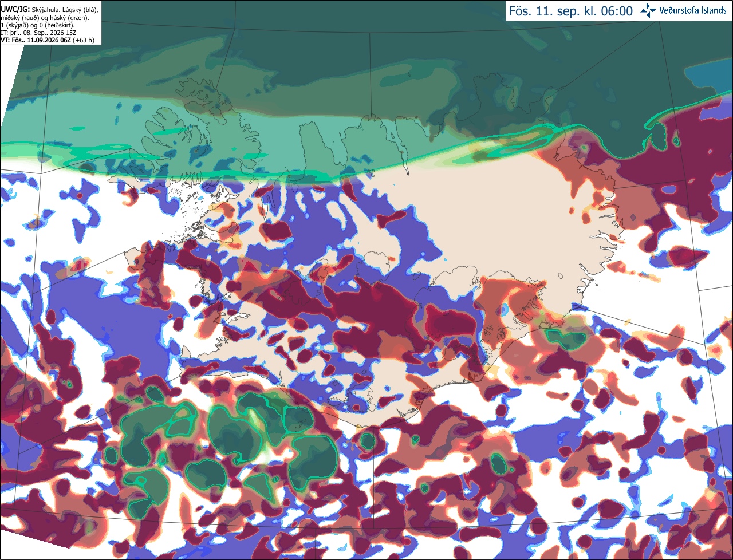Select the 'Fös. 11. sep. kl. 06:00' time label
Viewport: 733px width, 560px height.
[x=571, y=11]
